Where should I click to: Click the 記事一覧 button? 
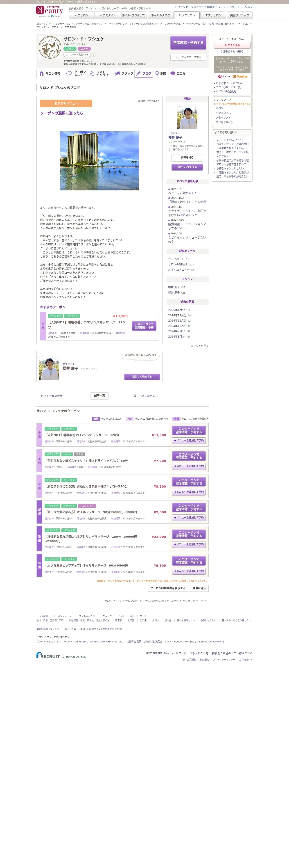(x=99, y=396)
